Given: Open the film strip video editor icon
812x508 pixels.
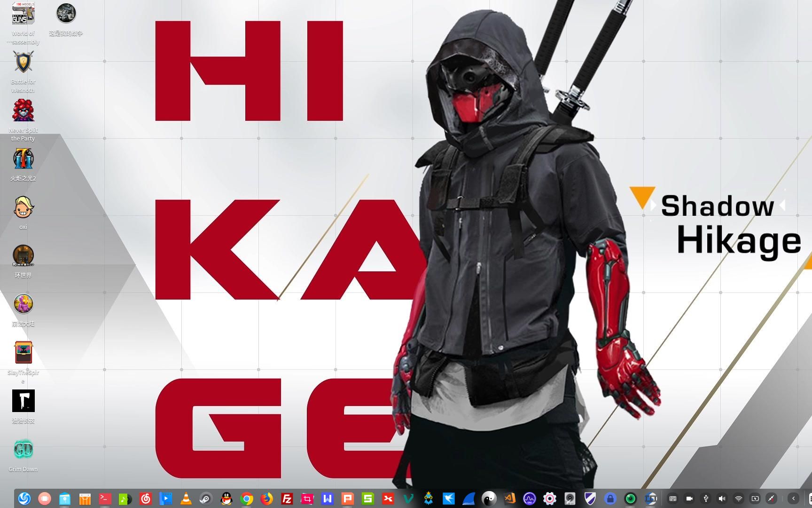Looking at the screenshot, I should point(651,498).
